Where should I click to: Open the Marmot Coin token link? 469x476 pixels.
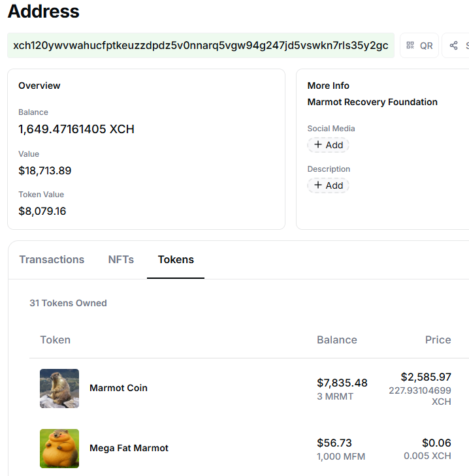118,388
